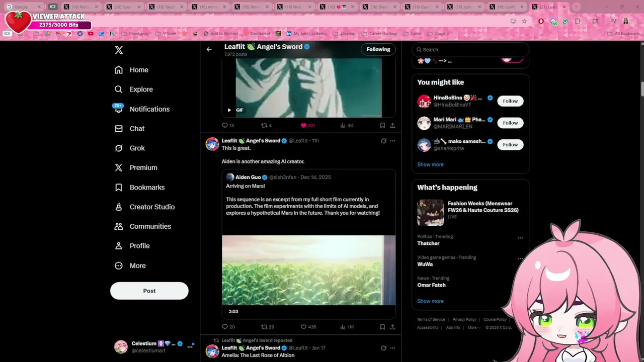Repost the Mars post with 29 reposts
Screen dimensions: 644x362
[268, 327]
